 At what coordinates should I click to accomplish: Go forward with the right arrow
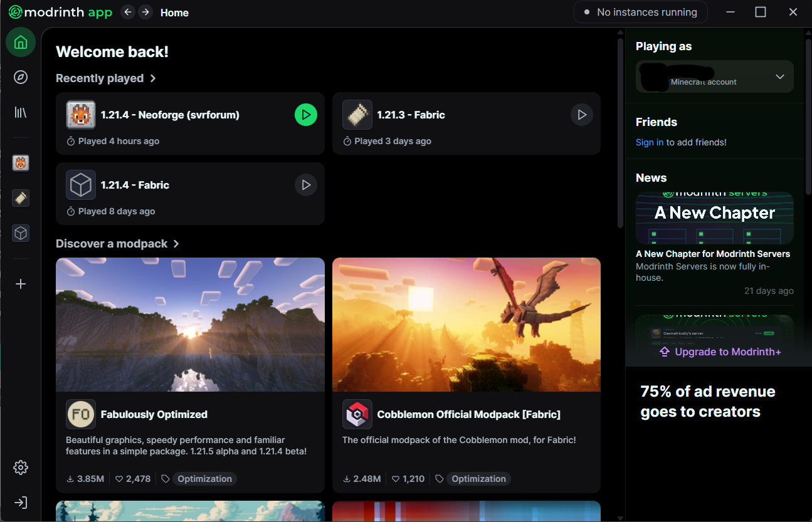(x=145, y=12)
